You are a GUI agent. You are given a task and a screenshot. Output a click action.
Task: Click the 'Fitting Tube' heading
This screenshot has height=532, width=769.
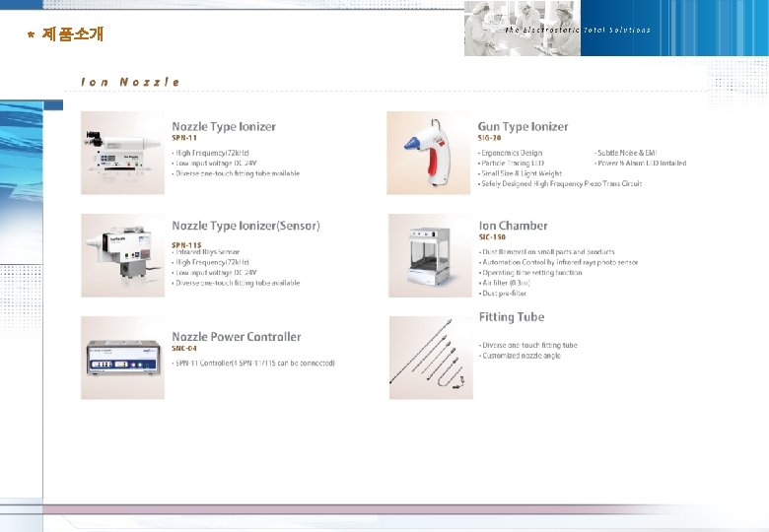512,317
